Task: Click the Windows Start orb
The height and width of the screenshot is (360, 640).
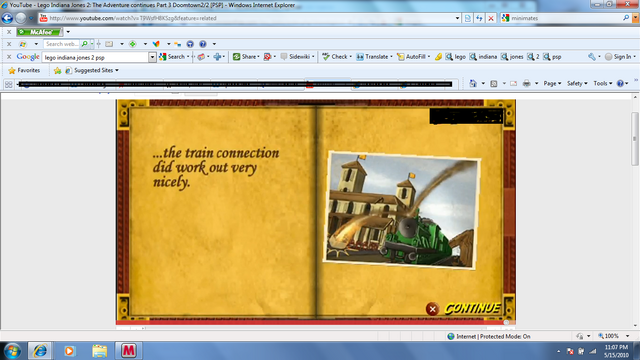Action: (12, 351)
